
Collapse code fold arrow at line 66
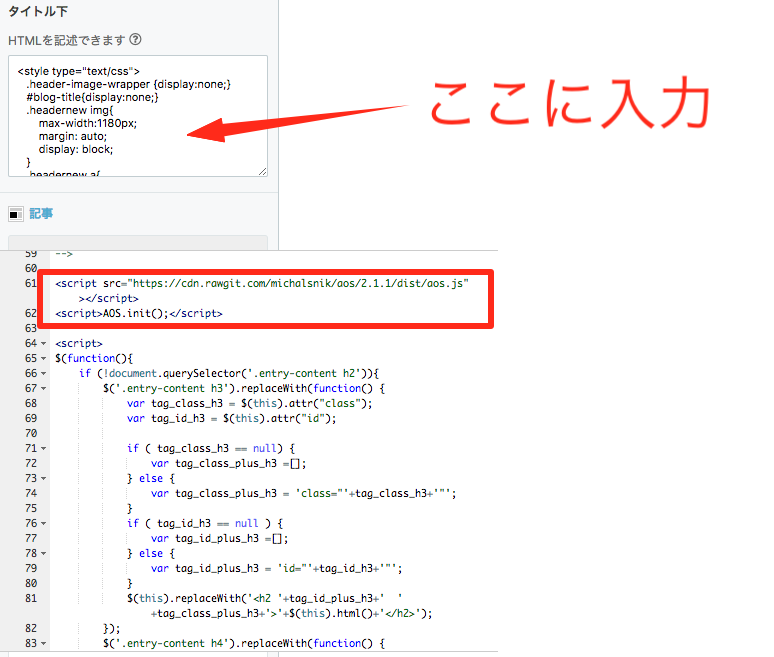pyautogui.click(x=43, y=374)
